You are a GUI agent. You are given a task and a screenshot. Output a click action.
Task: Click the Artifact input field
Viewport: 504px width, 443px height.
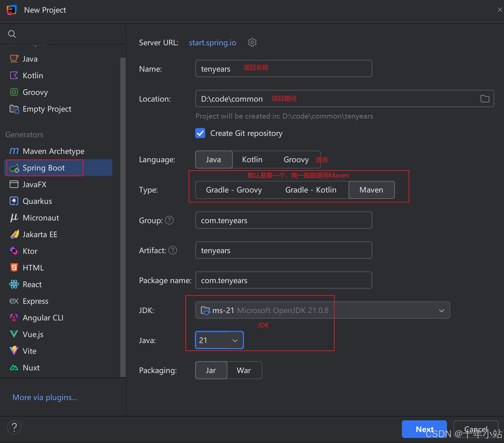[x=284, y=250]
